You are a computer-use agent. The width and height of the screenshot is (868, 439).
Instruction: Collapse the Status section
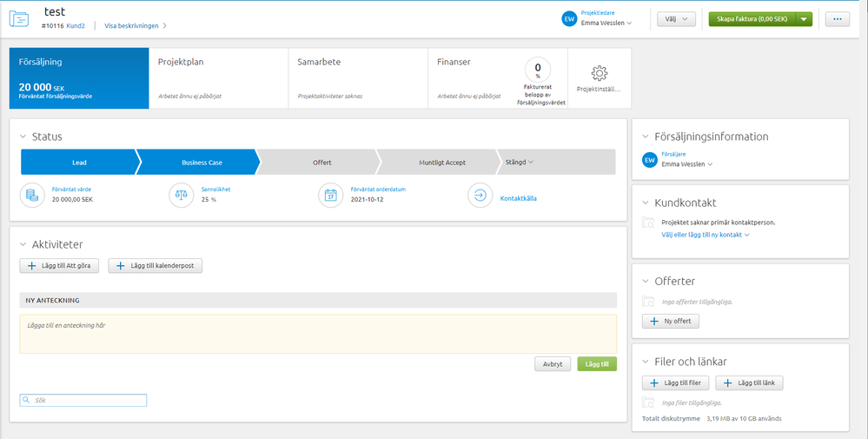(23, 136)
